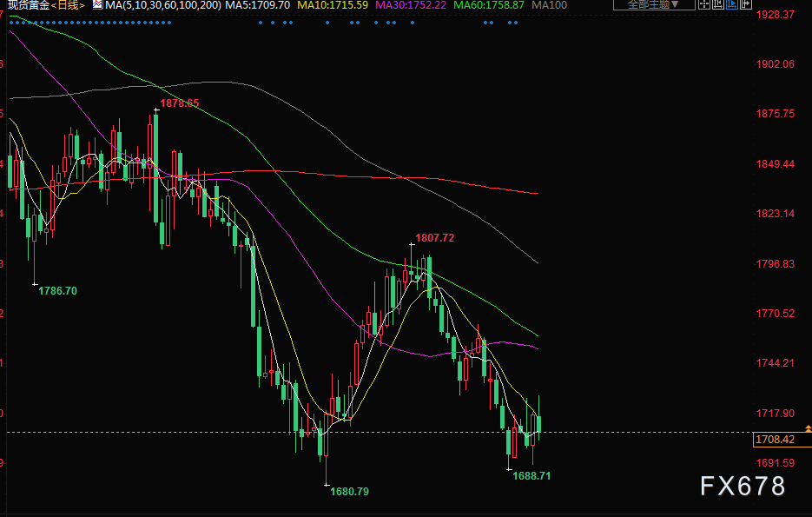Image resolution: width=812 pixels, height=517 pixels.
Task: Click the crosshair cursor icon in top toolbar
Action: point(704,5)
